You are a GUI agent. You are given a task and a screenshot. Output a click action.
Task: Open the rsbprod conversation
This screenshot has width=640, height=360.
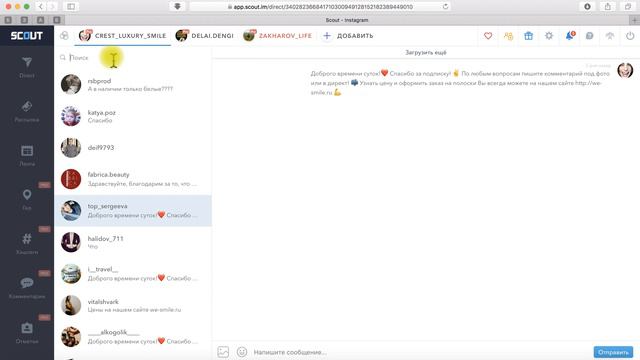[133, 84]
